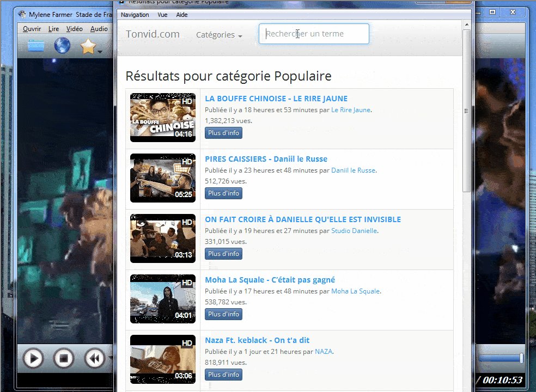Open the Navigation menu
This screenshot has height=392, width=536.
pyautogui.click(x=135, y=15)
